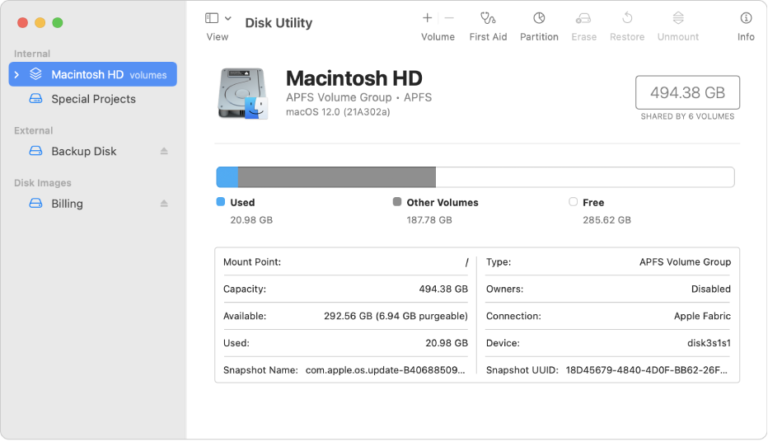Click the gray Other Volumes legend swatch

(397, 202)
